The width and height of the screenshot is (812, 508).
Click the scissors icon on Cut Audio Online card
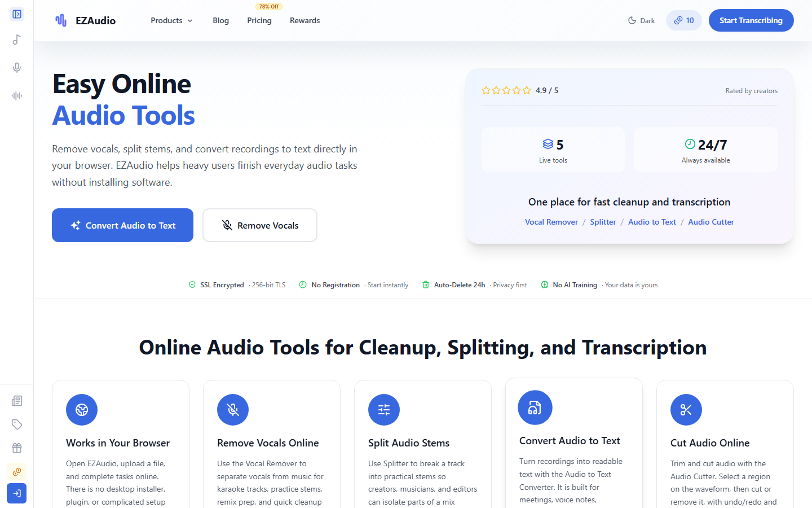tap(686, 410)
